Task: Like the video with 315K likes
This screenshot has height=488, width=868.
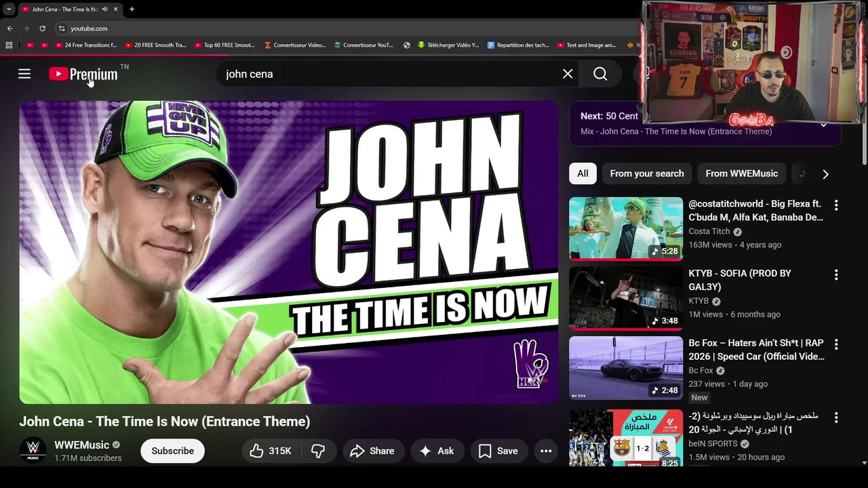Action: (271, 451)
